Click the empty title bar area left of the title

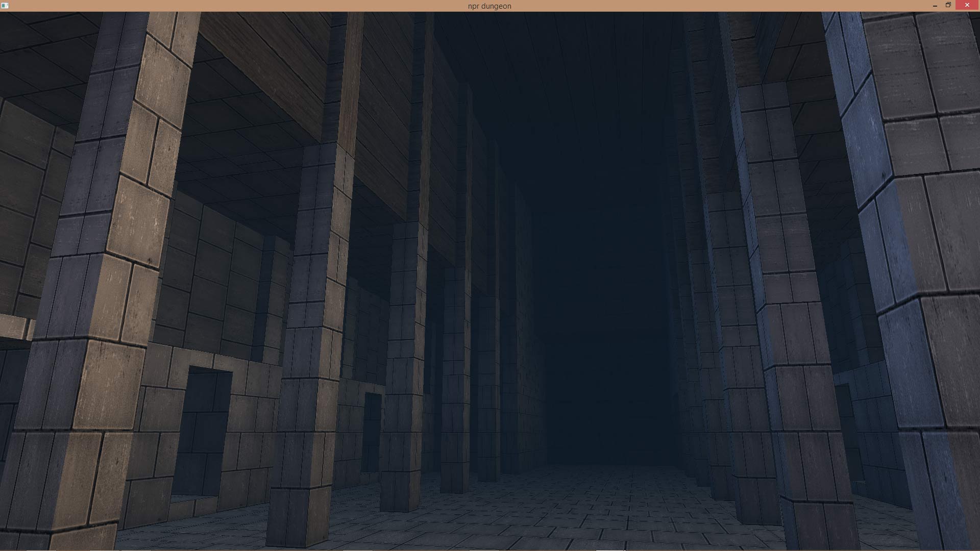(x=230, y=6)
